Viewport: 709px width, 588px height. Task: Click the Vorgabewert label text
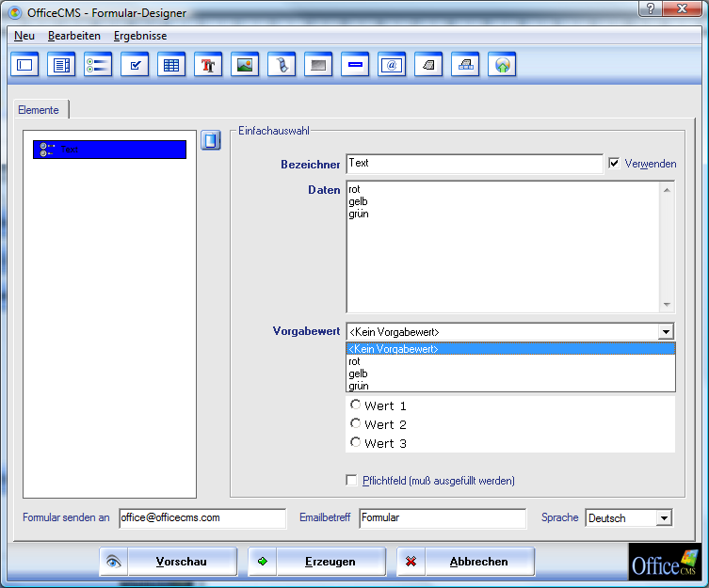pyautogui.click(x=306, y=331)
